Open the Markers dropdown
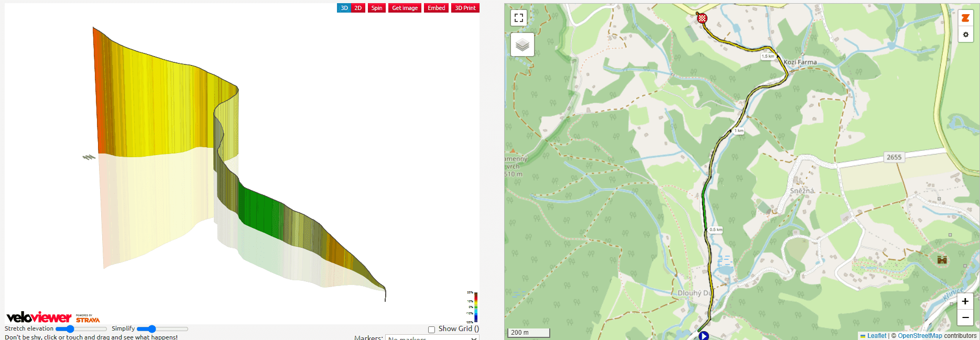Screen dimensions: 980x340 pyautogui.click(x=432, y=338)
